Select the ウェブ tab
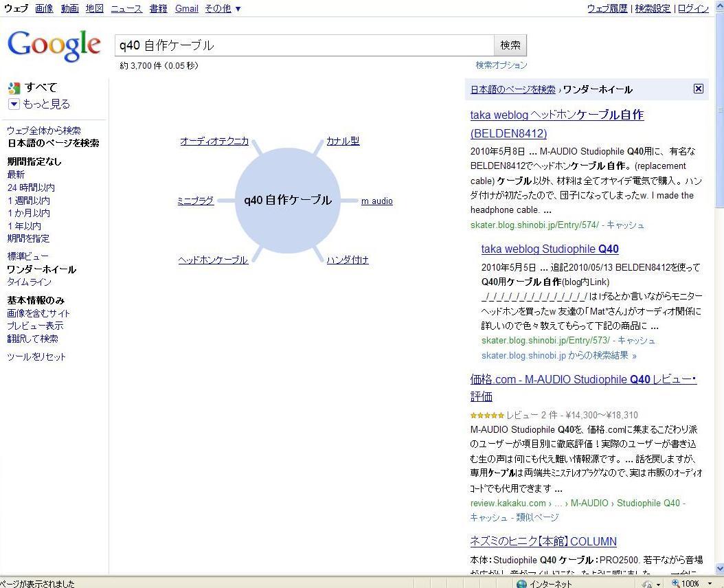 (16, 8)
